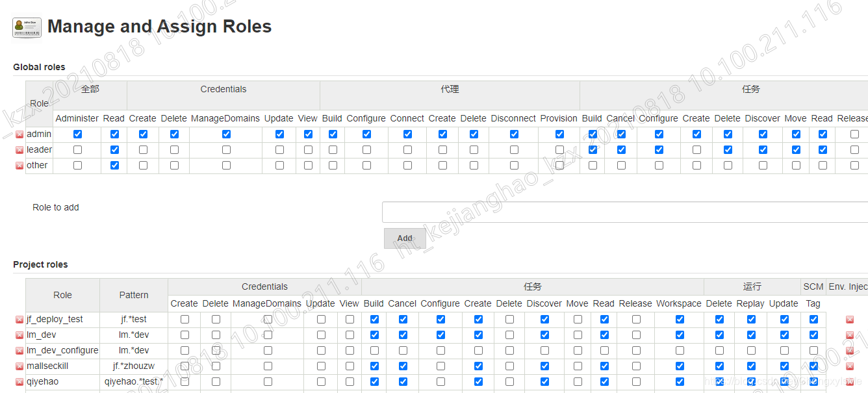The image size is (868, 393).
Task: Delete the admin global role
Action: coord(19,134)
